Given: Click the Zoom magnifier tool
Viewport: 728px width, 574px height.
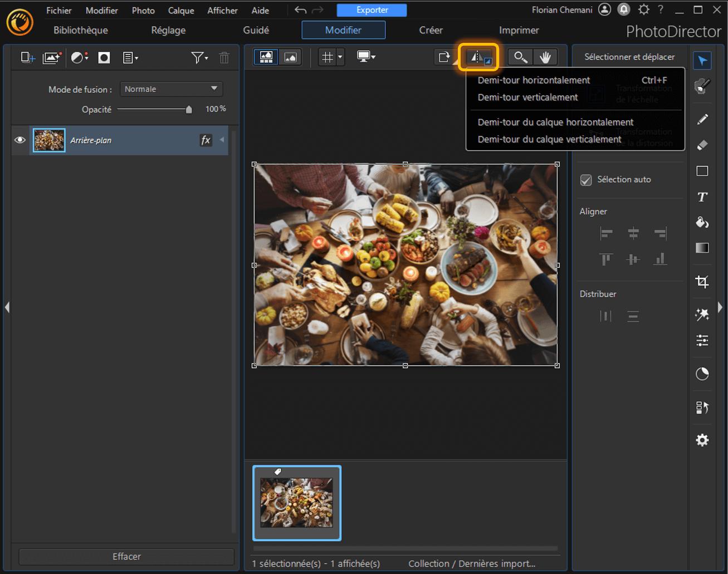Looking at the screenshot, I should coord(520,57).
